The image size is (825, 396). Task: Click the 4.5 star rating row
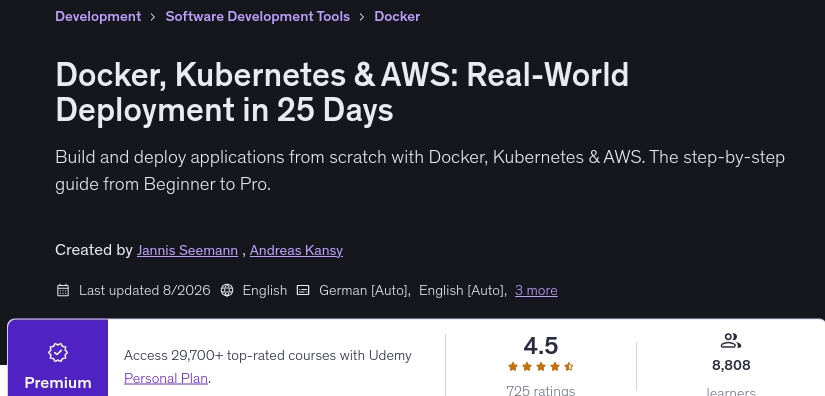tap(541, 367)
